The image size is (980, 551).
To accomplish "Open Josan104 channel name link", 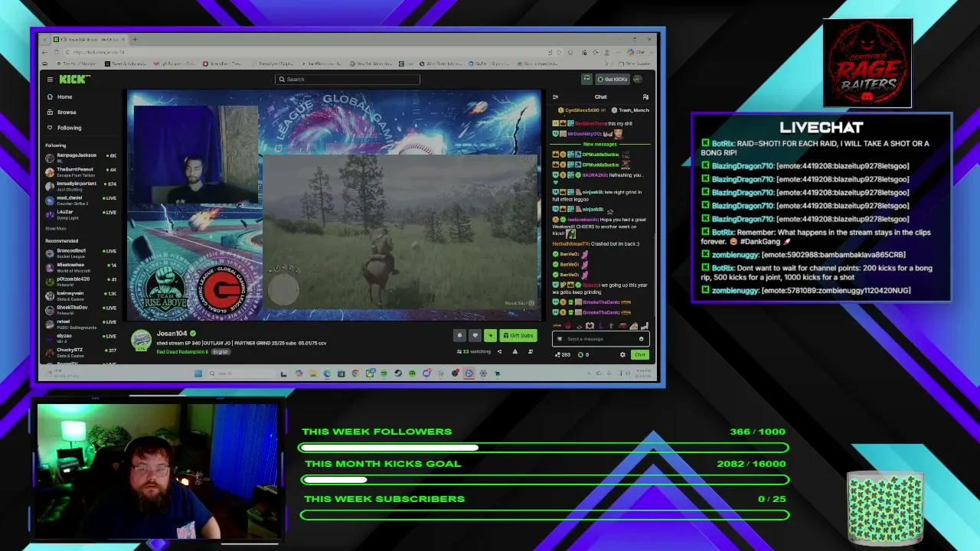I will click(172, 334).
